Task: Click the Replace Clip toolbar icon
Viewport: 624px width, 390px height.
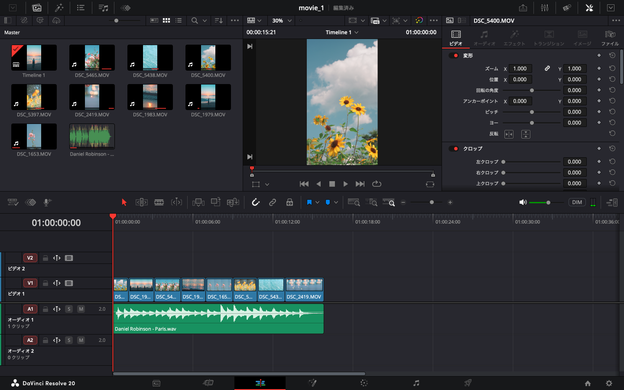Action: pos(233,203)
